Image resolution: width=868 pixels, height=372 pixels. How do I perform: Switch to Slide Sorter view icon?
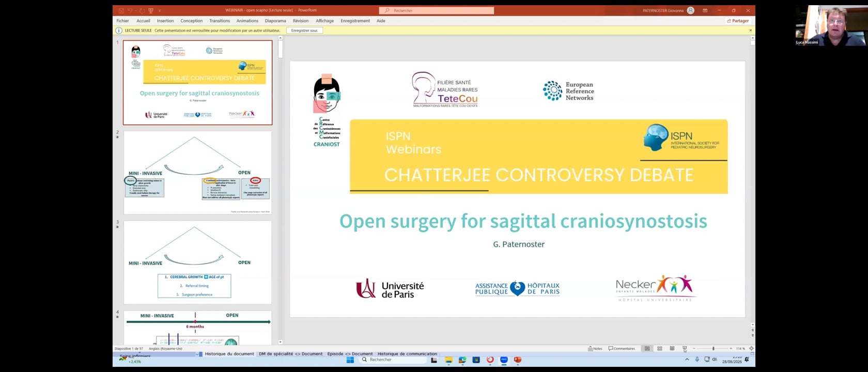[660, 349]
